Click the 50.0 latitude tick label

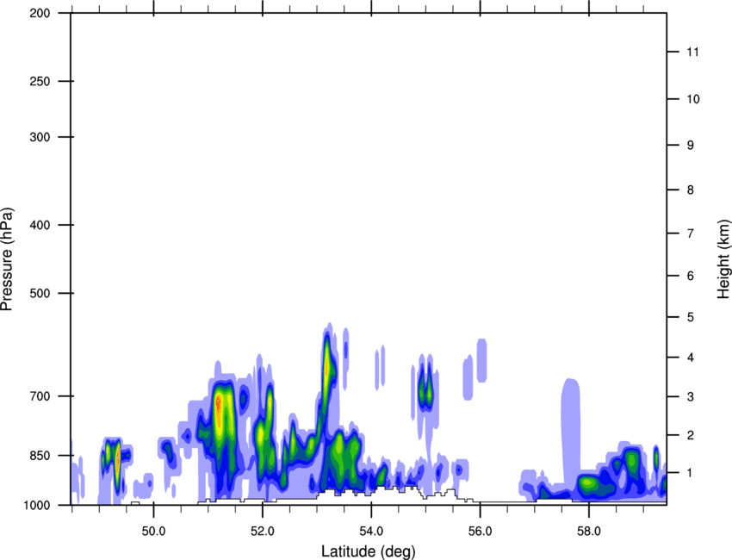point(153,532)
